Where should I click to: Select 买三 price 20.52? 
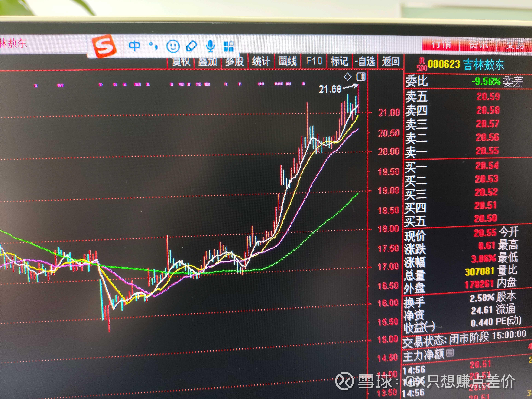(486, 192)
